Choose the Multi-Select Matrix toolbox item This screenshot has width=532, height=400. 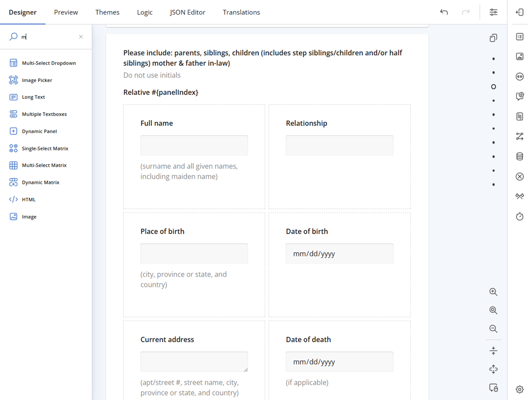pos(44,165)
